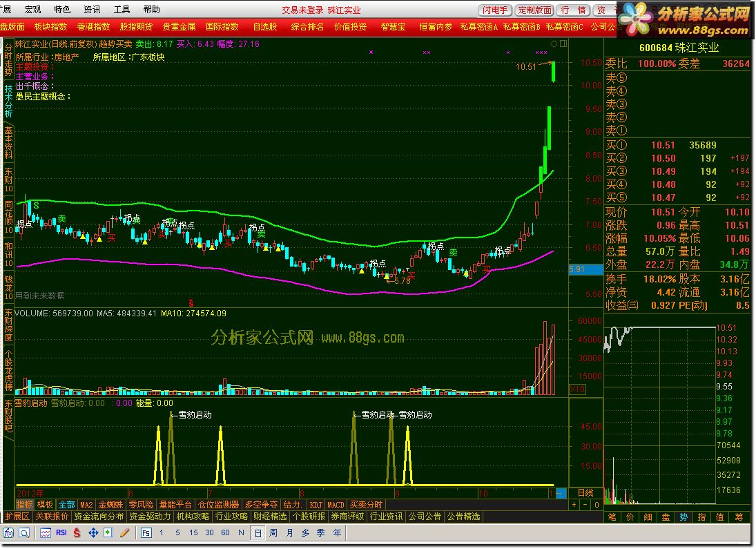Switch to the 技术分析 side tab
This screenshot has height=549, width=756.
[9, 102]
